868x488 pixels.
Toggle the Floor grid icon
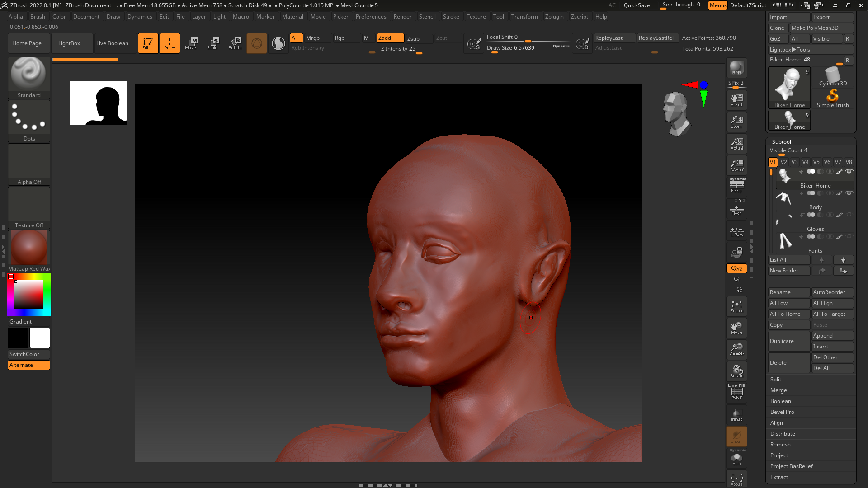(x=736, y=209)
